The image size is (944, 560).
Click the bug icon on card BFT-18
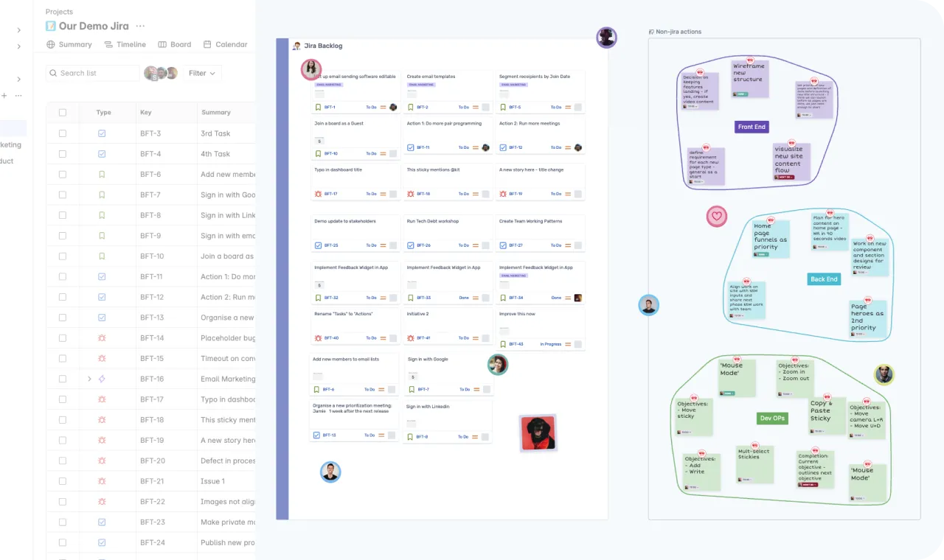[410, 194]
